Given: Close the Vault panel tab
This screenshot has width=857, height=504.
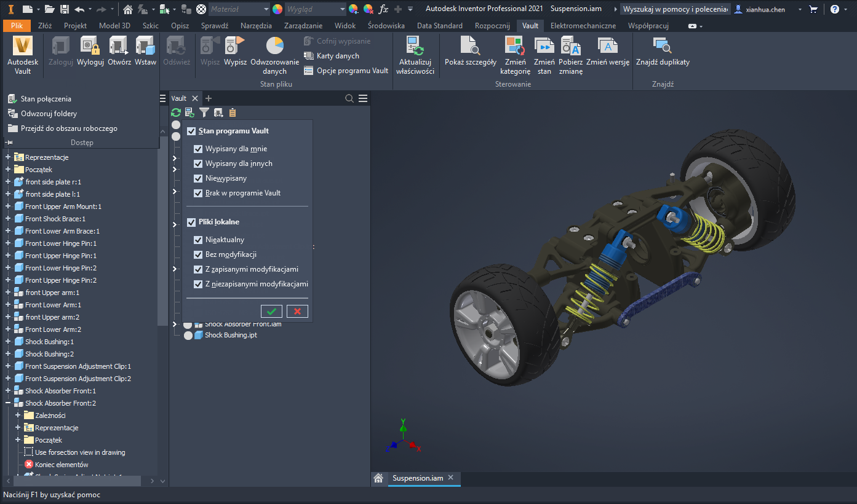Looking at the screenshot, I should click(x=194, y=98).
